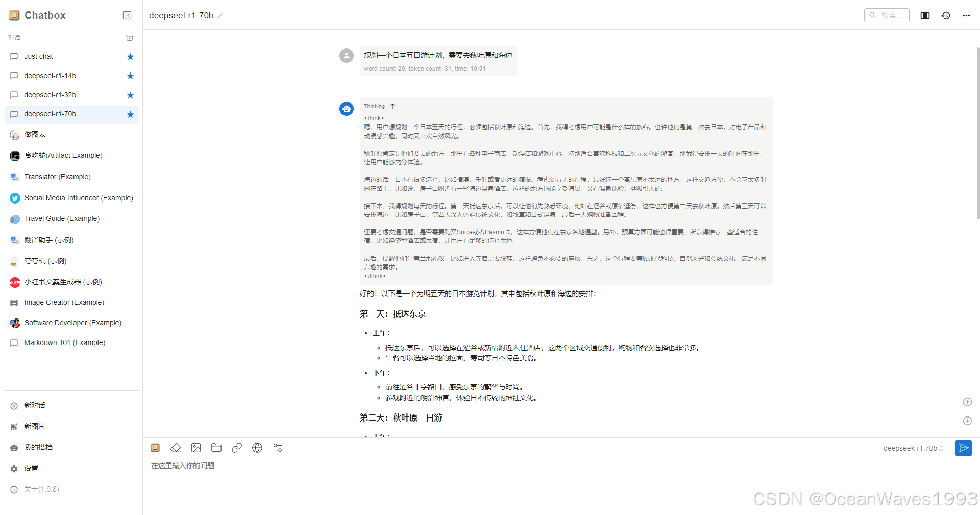
Task: Open Social Media Influencer (Example)
Action: [72, 198]
